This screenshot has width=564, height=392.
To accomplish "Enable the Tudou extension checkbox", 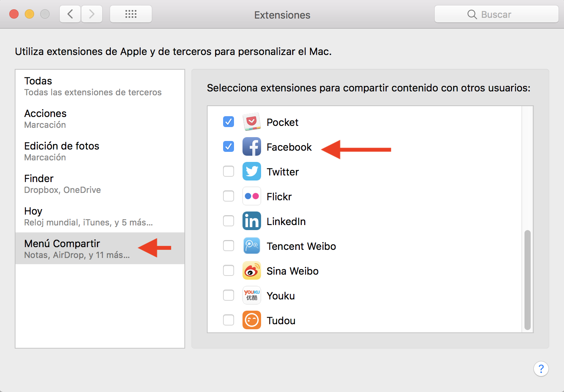I will point(229,320).
